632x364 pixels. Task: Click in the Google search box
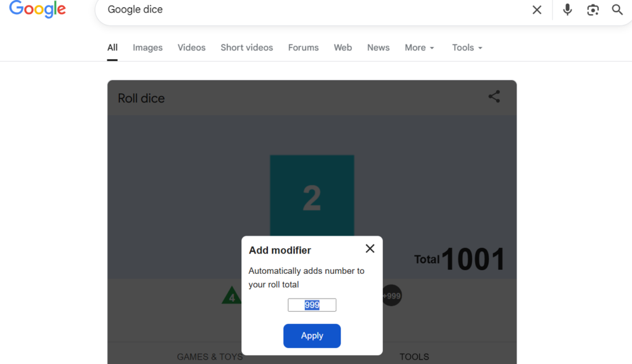pyautogui.click(x=309, y=10)
